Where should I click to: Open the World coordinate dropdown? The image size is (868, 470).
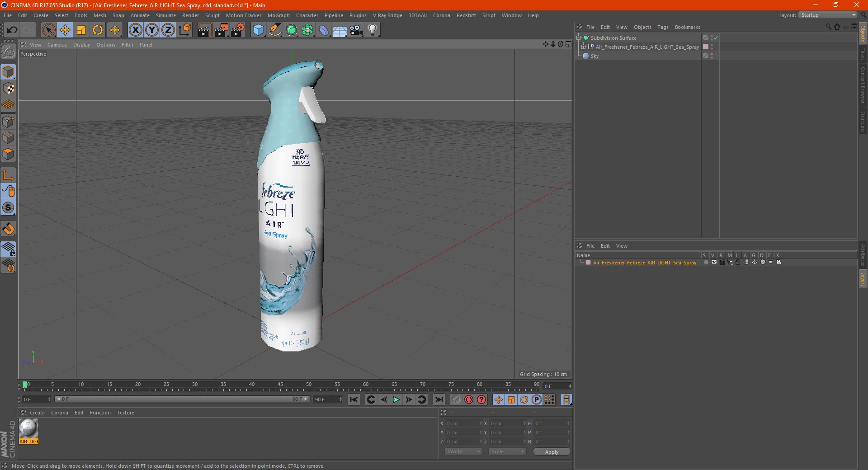click(463, 451)
